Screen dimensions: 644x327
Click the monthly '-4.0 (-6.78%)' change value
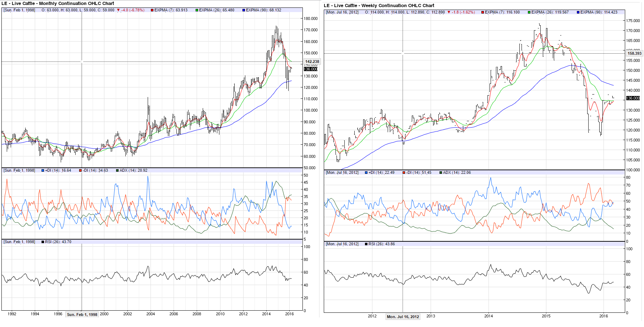(x=133, y=10)
